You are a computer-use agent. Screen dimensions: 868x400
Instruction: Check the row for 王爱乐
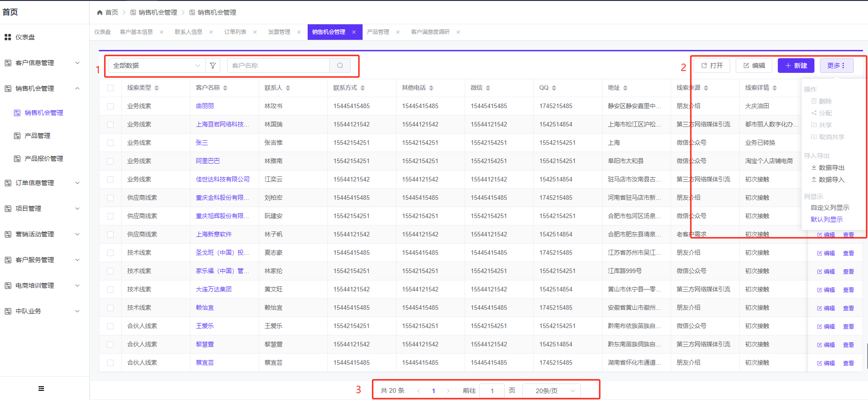point(110,326)
